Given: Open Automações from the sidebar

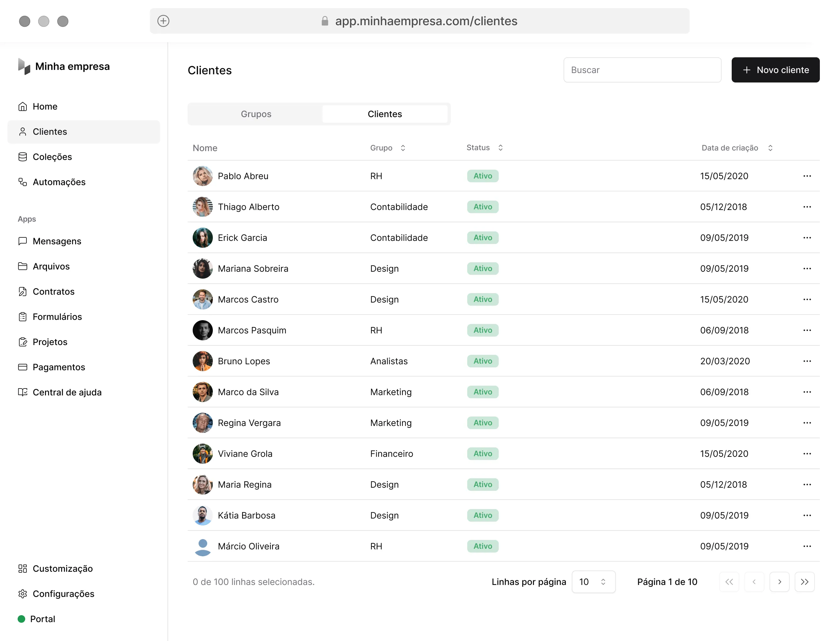Looking at the screenshot, I should (59, 182).
